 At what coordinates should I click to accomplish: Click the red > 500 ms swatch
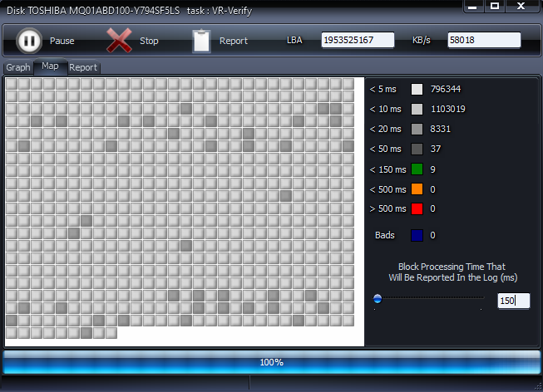coord(417,208)
